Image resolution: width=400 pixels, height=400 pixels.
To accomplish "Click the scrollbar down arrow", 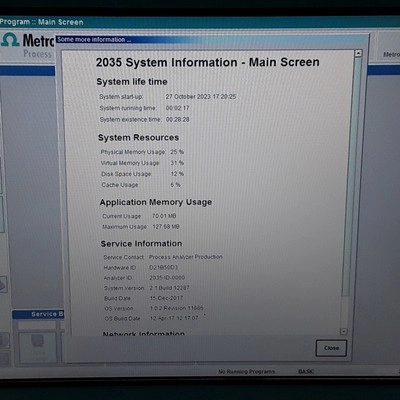I will pyautogui.click(x=344, y=331).
